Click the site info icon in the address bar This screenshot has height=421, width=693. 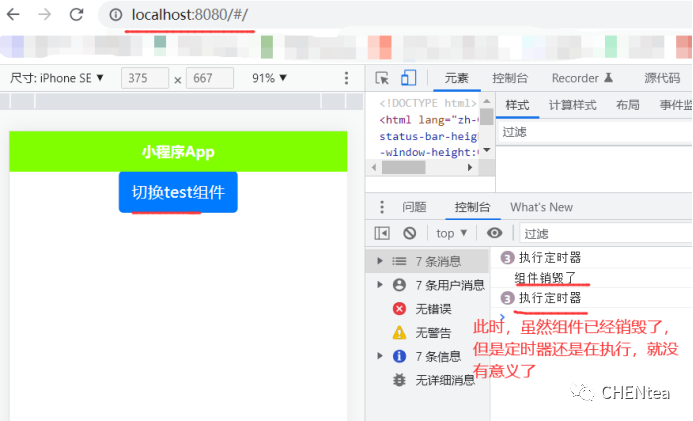[x=115, y=15]
